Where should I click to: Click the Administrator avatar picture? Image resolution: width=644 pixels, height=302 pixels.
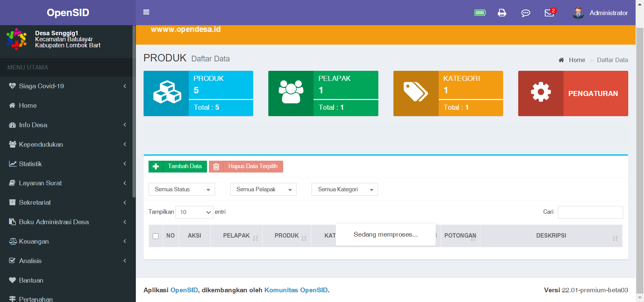pyautogui.click(x=578, y=13)
